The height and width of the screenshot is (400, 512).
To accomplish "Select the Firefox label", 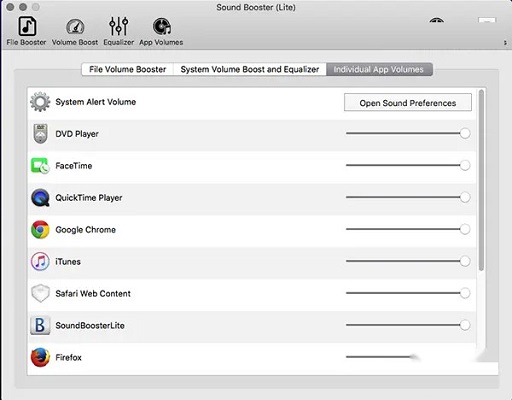I will (x=68, y=358).
